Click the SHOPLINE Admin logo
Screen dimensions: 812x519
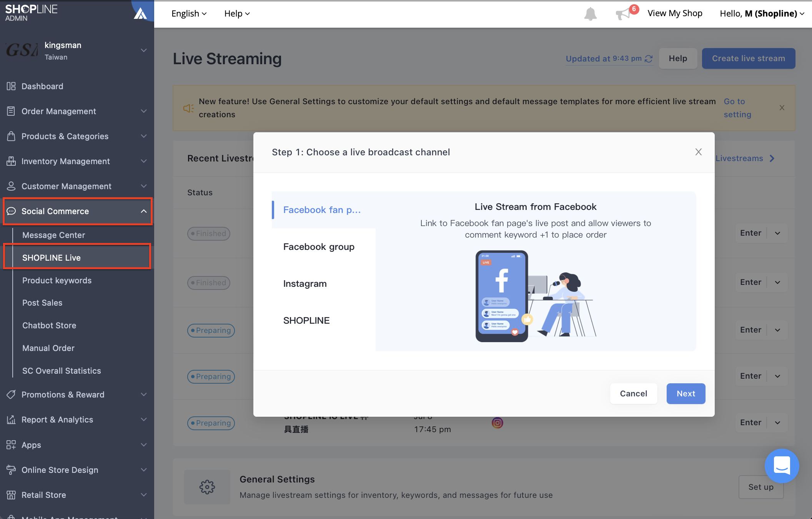pyautogui.click(x=31, y=13)
